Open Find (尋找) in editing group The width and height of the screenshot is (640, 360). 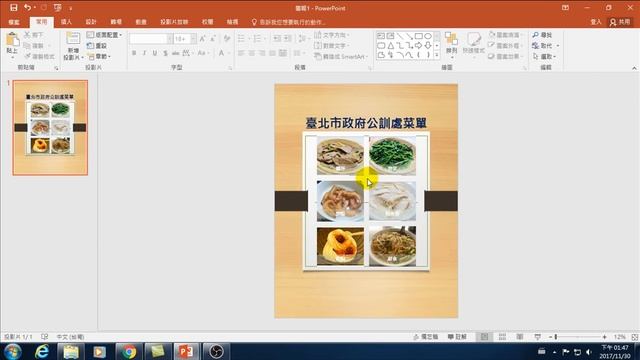pyautogui.click(x=542, y=35)
